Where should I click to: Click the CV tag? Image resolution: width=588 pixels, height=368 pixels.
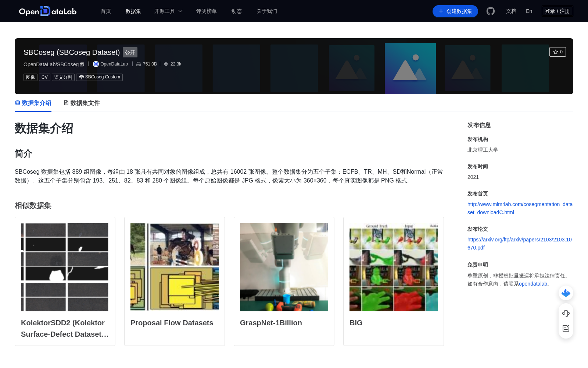tap(44, 77)
